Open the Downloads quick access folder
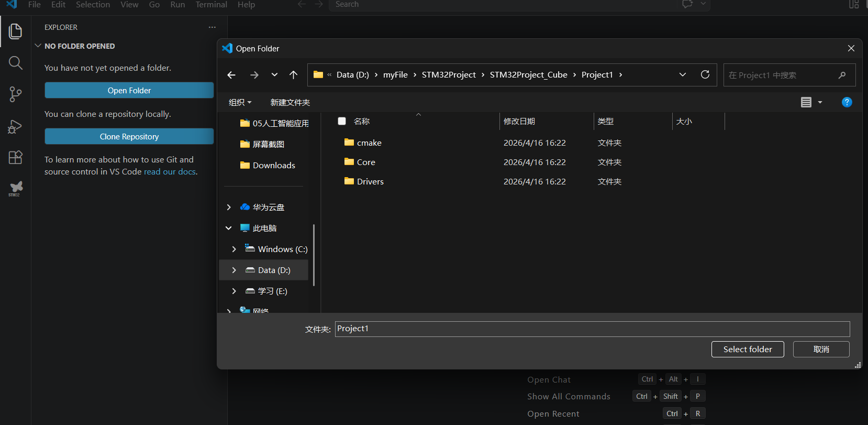868x425 pixels. pyautogui.click(x=268, y=165)
